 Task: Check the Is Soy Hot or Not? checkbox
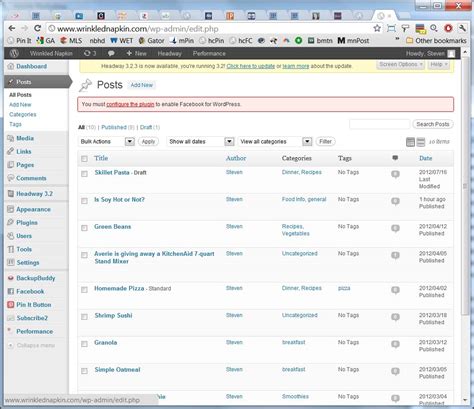point(84,201)
